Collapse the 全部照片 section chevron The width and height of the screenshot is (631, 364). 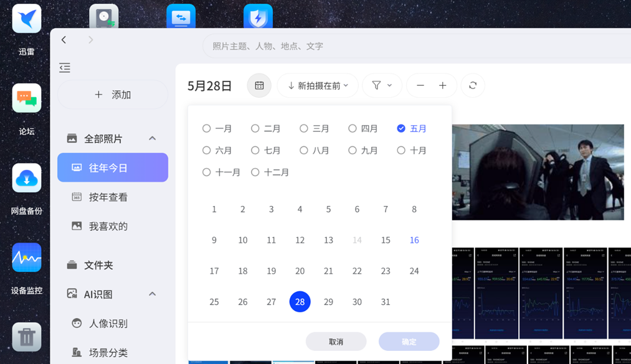click(152, 138)
